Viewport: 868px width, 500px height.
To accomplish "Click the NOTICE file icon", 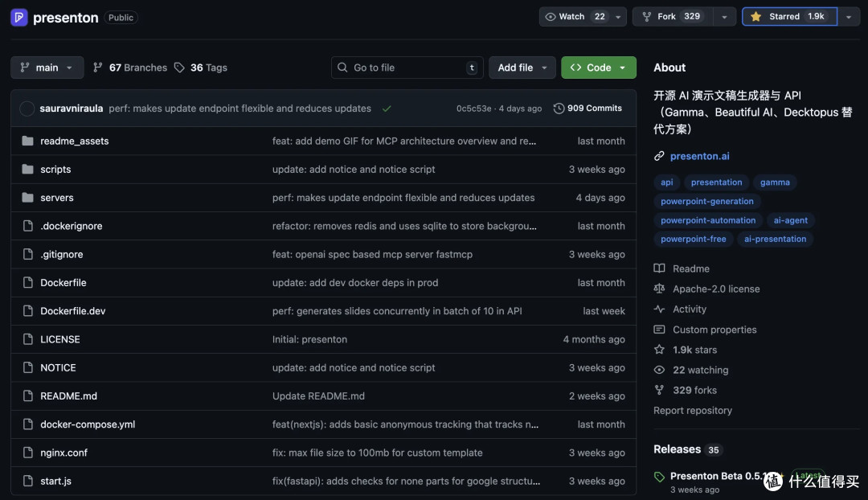I will (27, 367).
